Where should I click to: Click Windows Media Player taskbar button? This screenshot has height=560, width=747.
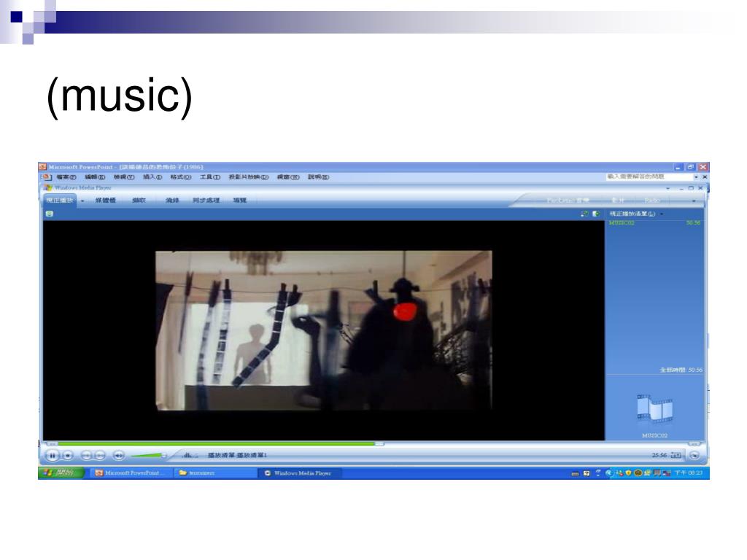point(299,472)
